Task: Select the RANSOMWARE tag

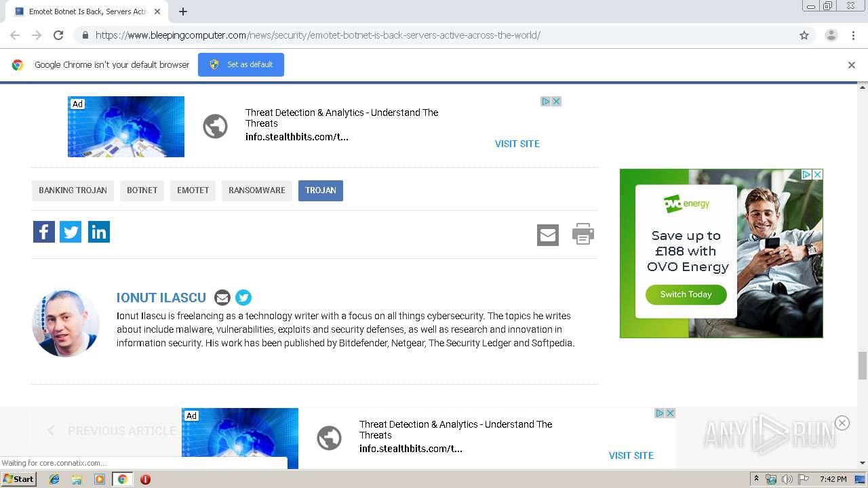Action: (x=256, y=190)
